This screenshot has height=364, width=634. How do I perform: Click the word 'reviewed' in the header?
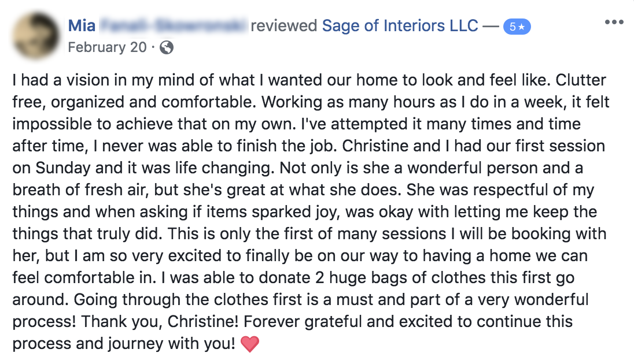[x=284, y=25]
